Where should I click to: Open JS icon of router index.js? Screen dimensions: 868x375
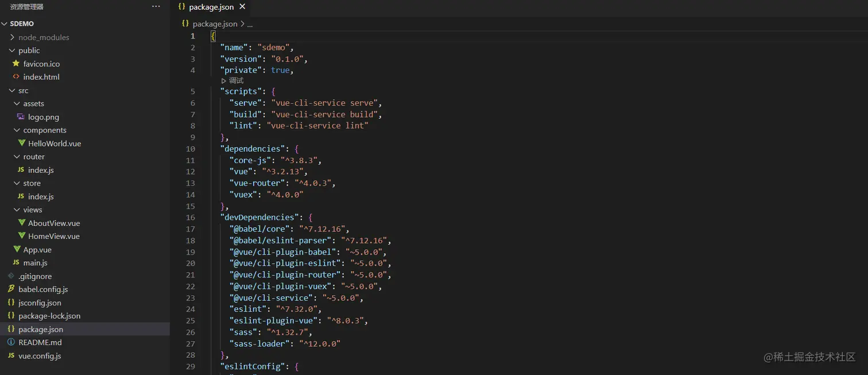tap(21, 170)
